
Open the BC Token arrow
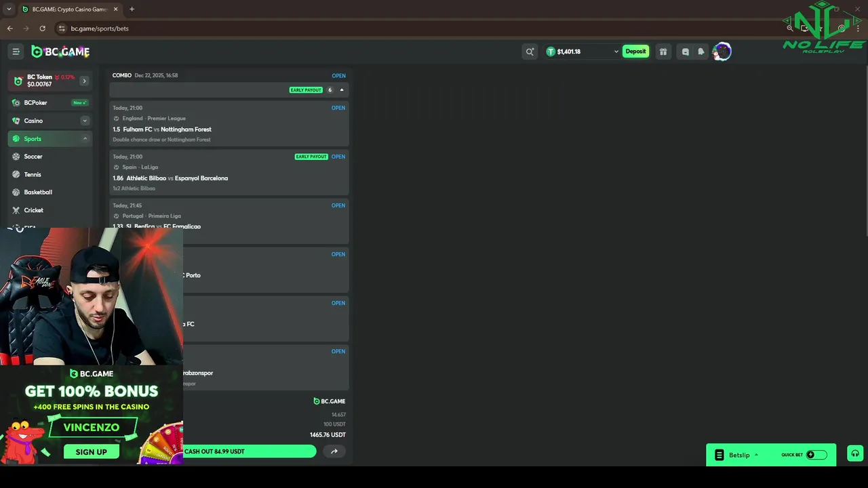click(84, 81)
